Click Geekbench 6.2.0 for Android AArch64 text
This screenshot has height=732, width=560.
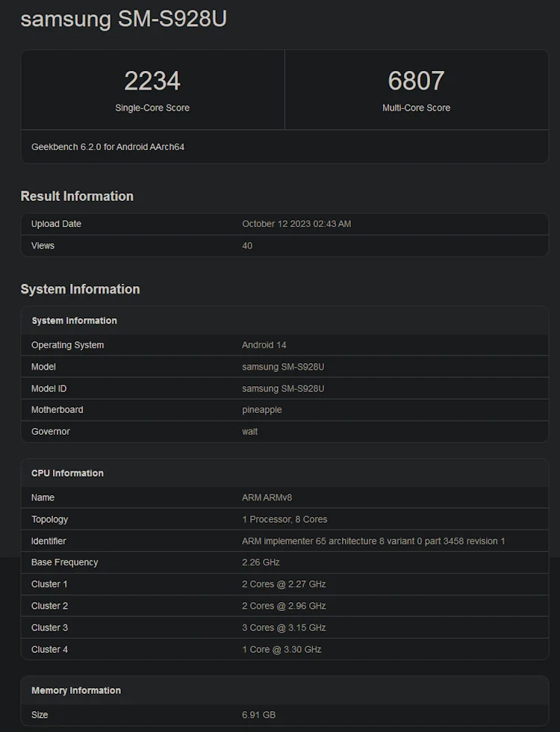[x=108, y=147]
